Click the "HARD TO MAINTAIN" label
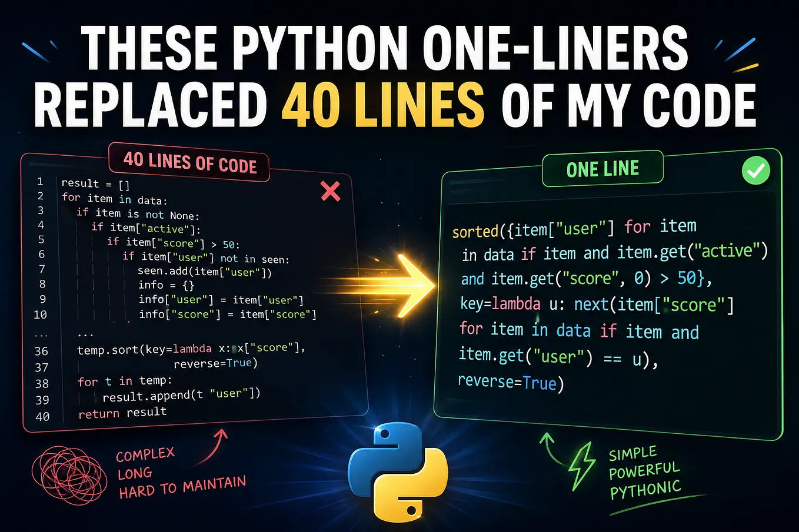This screenshot has width=799, height=532. pos(182,488)
